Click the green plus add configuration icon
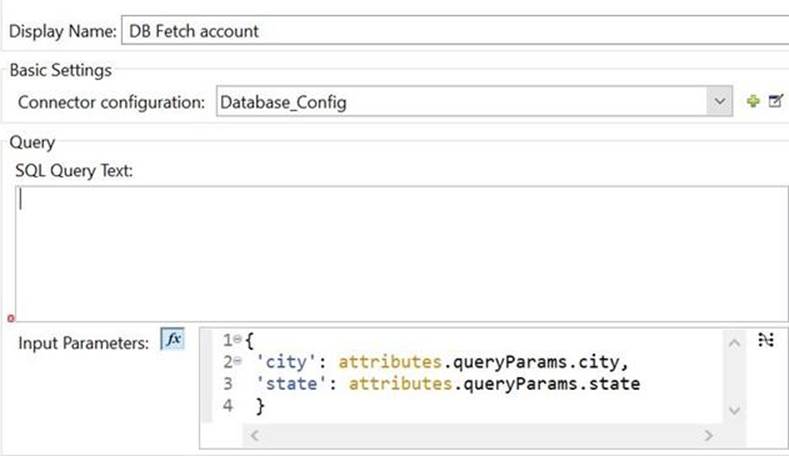The image size is (789, 456). [754, 102]
